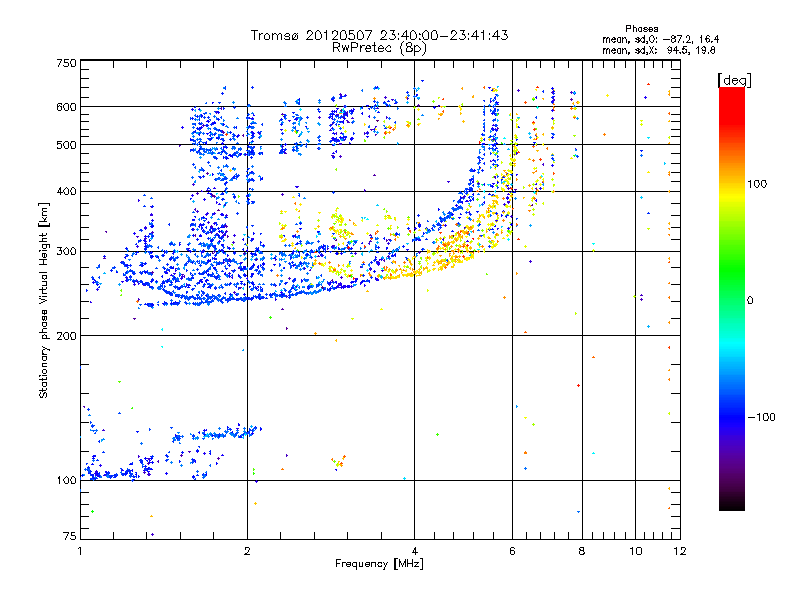Image resolution: width=800 pixels, height=600 pixels.
Task: Click y-axis tick label '200'
Action: pyautogui.click(x=66, y=336)
